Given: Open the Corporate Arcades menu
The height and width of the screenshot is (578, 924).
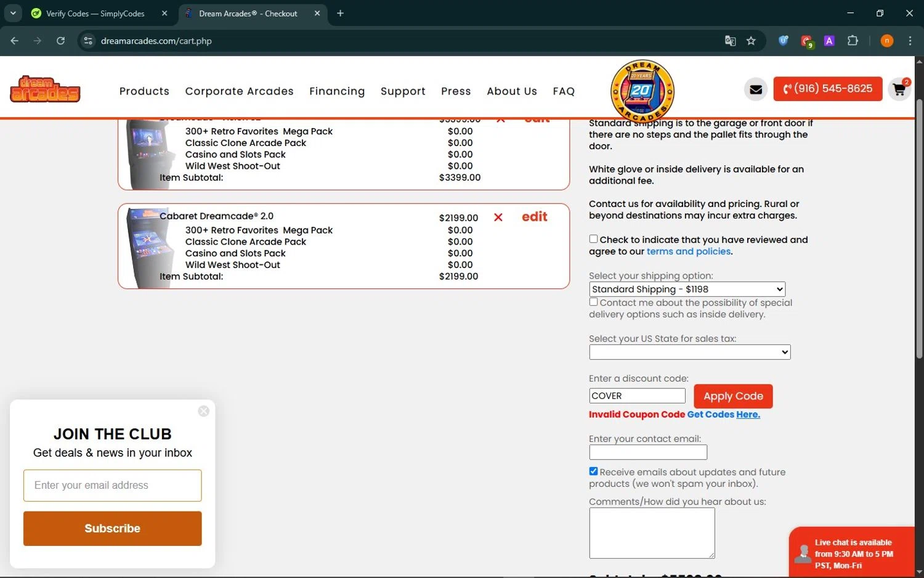Looking at the screenshot, I should (239, 91).
